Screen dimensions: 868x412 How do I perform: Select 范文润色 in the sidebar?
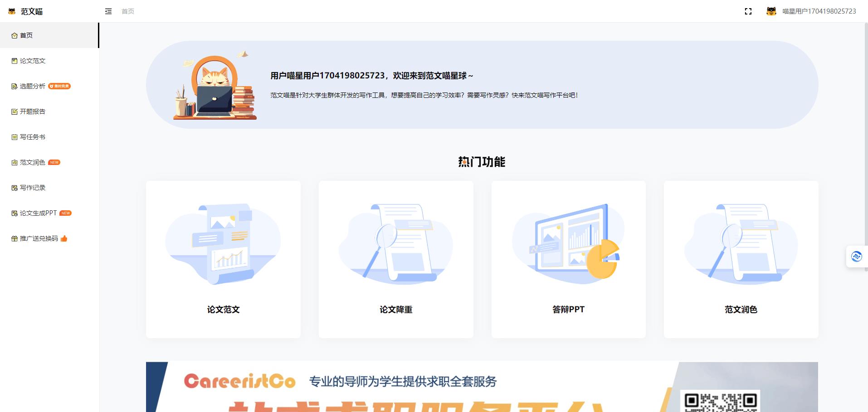33,162
